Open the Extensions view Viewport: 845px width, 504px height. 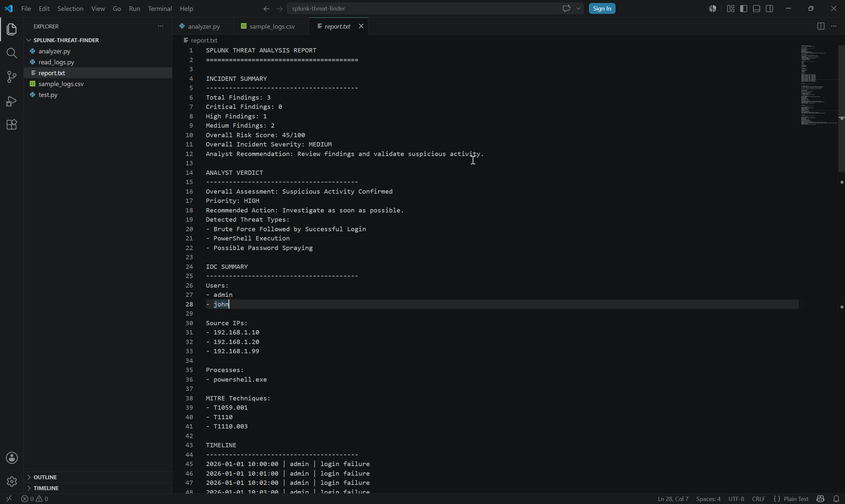click(x=12, y=125)
